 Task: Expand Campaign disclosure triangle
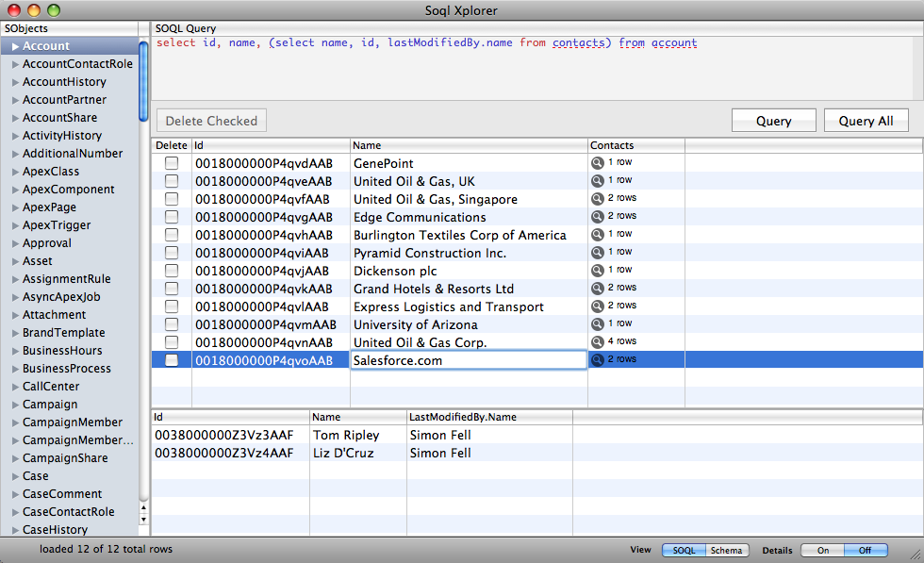(15, 405)
